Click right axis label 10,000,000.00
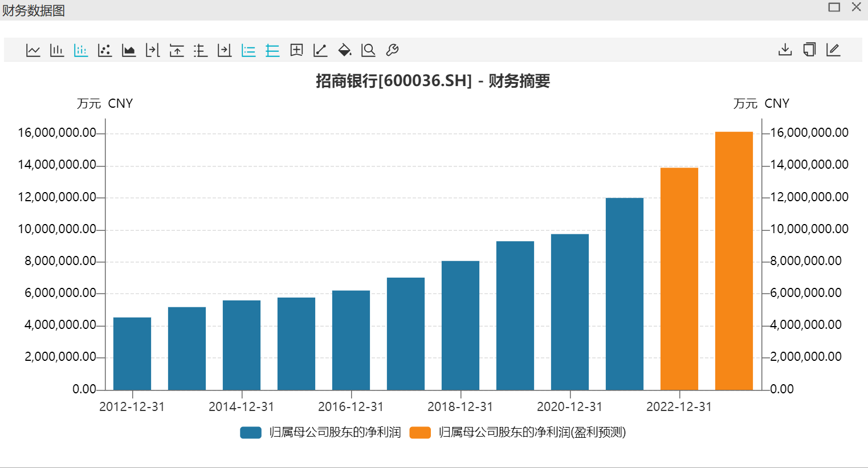This screenshot has width=868, height=468. coord(809,229)
